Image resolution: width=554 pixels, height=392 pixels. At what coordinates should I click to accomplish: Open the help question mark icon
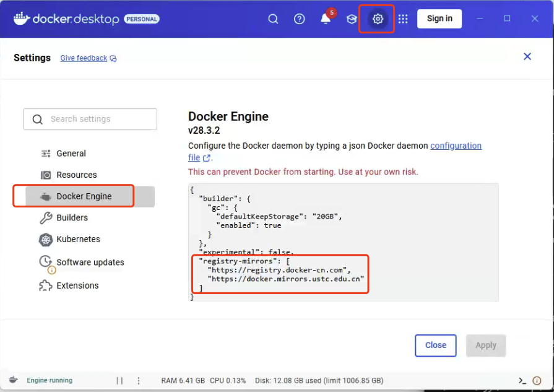tap(299, 19)
